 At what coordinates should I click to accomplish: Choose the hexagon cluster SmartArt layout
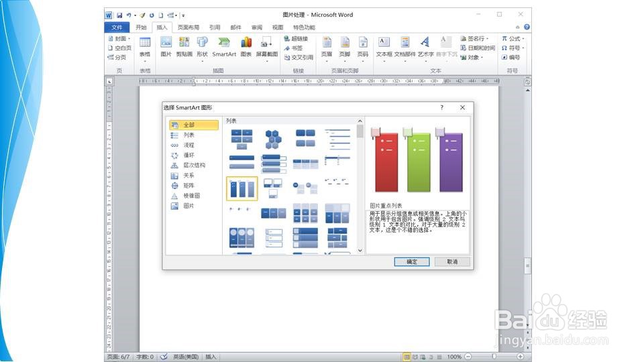pos(274,139)
